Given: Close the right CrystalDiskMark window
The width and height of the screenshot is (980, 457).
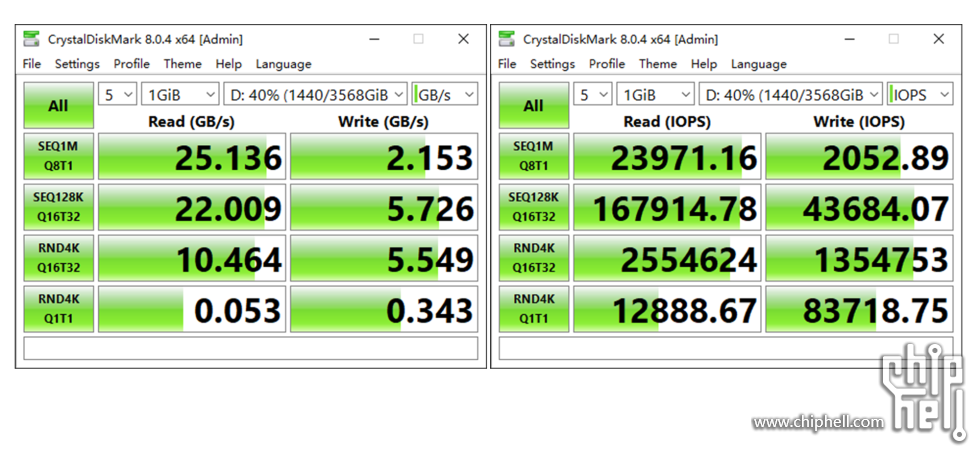Looking at the screenshot, I should 938,39.
